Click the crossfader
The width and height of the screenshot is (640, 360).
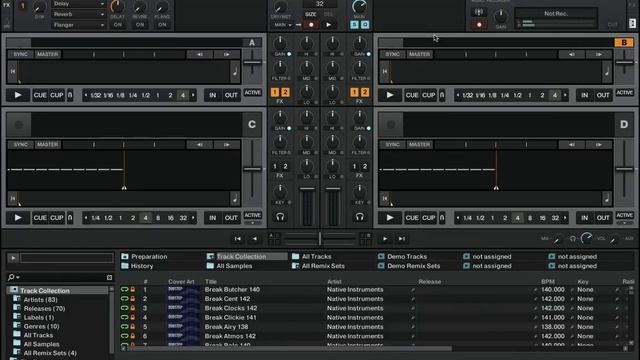click(x=320, y=238)
